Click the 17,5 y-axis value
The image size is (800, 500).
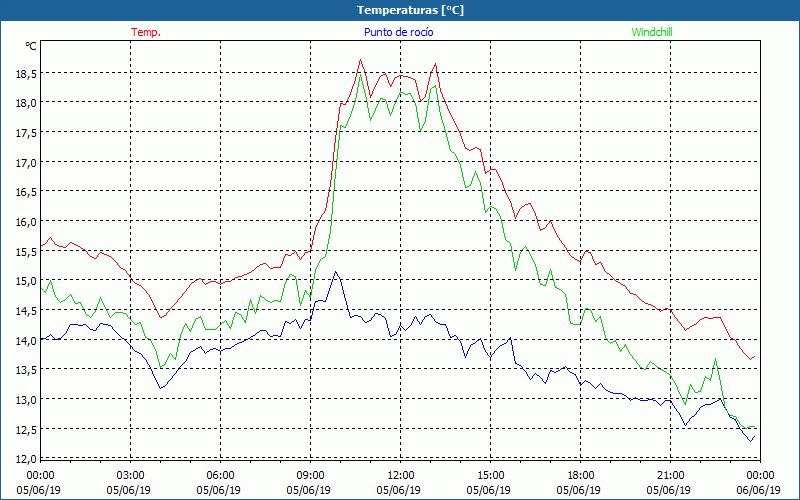point(26,133)
